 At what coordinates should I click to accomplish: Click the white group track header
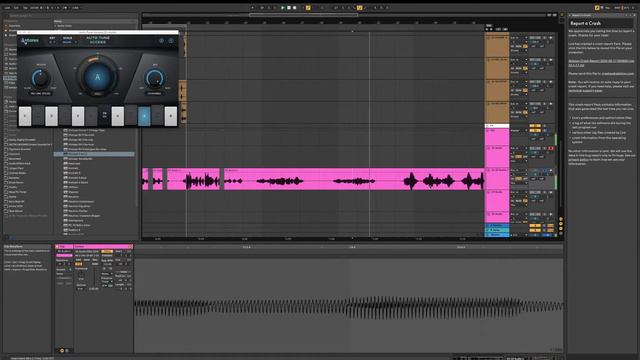pos(497,126)
